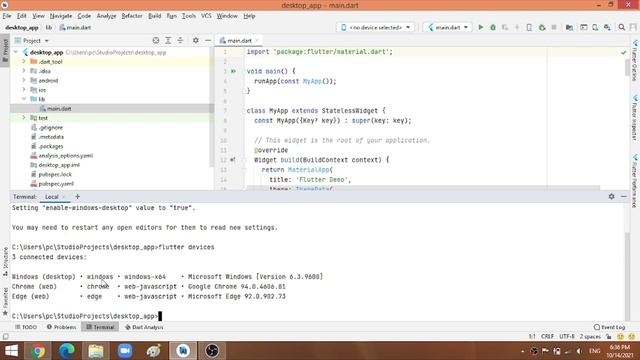Open File Explorer from the taskbar
The image size is (640, 360).
[x=96, y=351]
